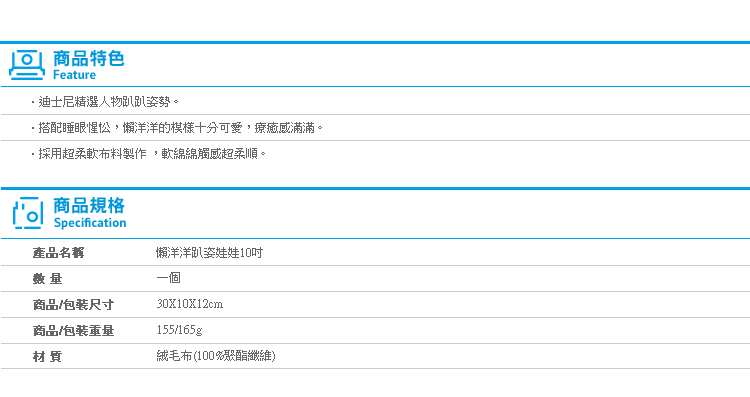750x397 pixels.
Task: Click the 商品/包裝重量 row label
Action: 73,330
